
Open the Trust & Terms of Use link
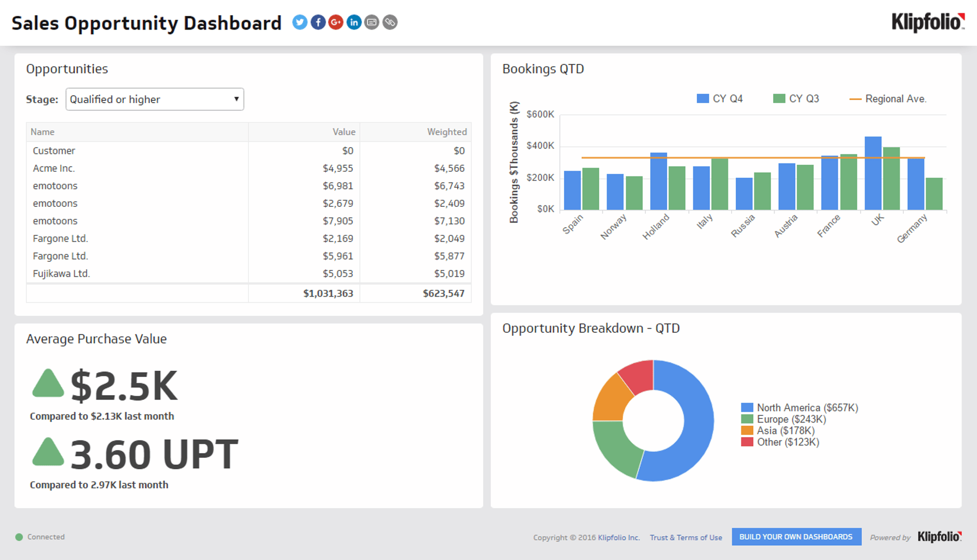(686, 537)
